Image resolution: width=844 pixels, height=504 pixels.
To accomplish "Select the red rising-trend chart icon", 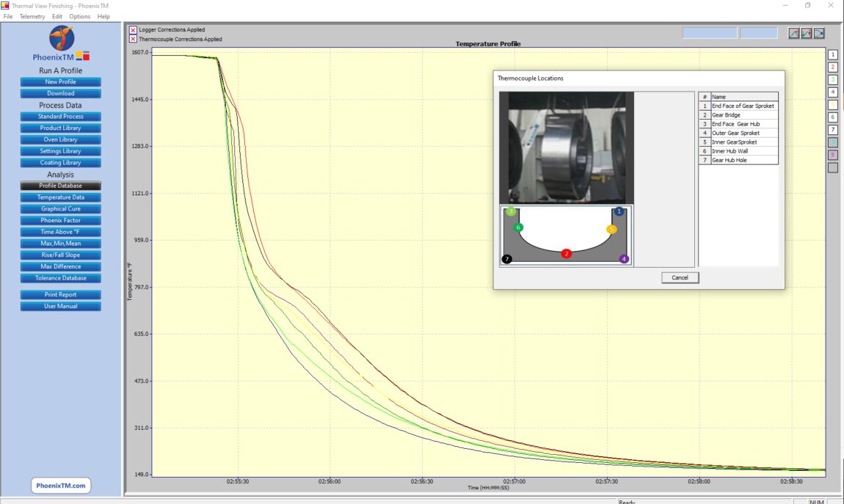I will (794, 33).
